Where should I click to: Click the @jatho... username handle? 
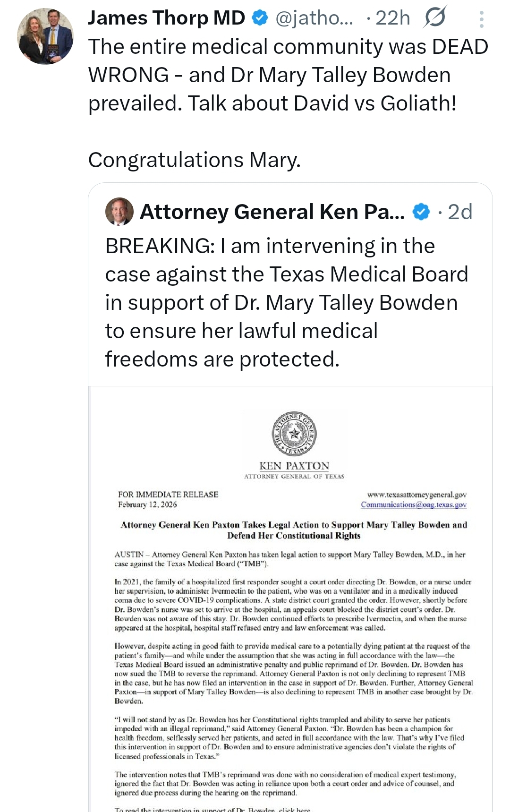pos(314,18)
